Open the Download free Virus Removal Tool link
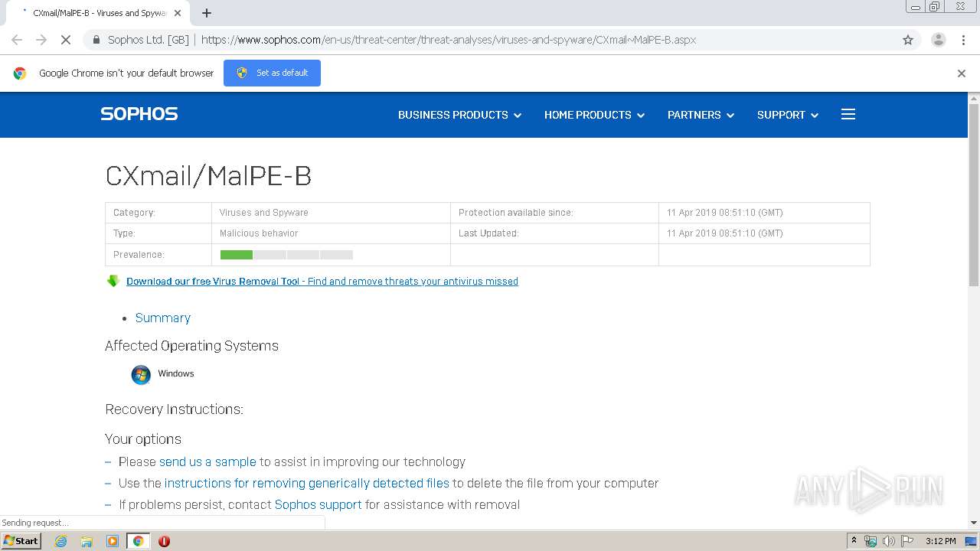 [x=322, y=282]
